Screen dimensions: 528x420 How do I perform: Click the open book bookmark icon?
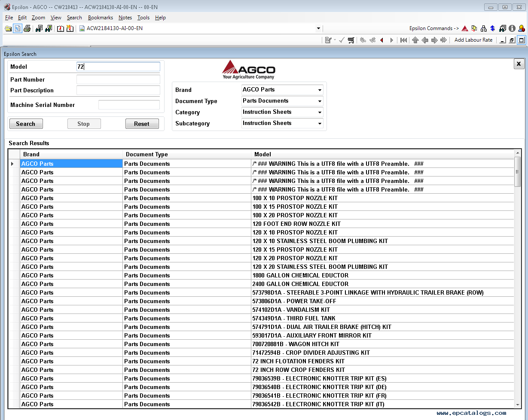coord(61,28)
